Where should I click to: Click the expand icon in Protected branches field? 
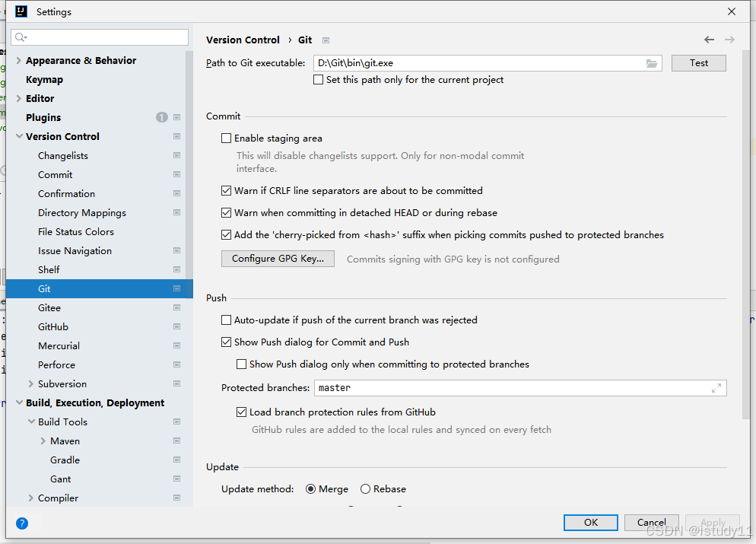[716, 388]
